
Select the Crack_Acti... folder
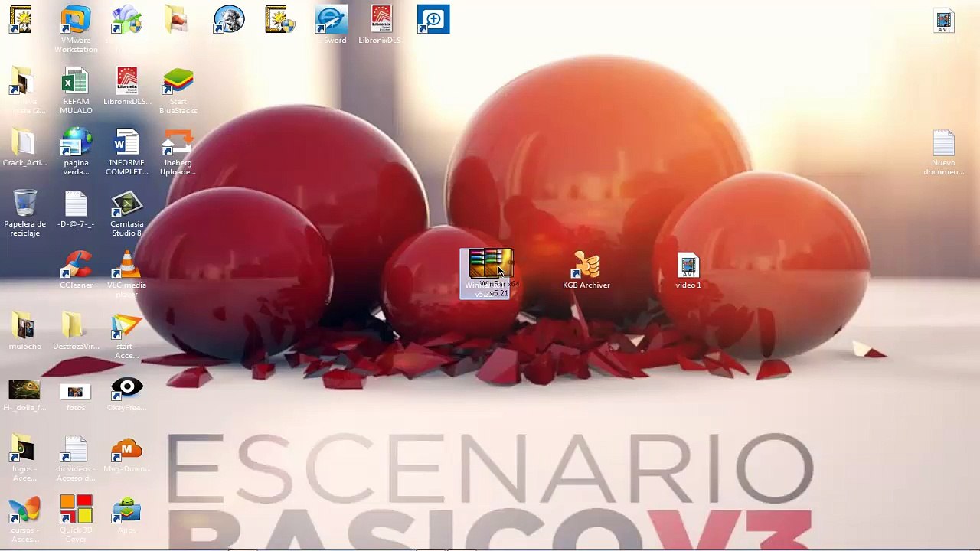point(24,148)
